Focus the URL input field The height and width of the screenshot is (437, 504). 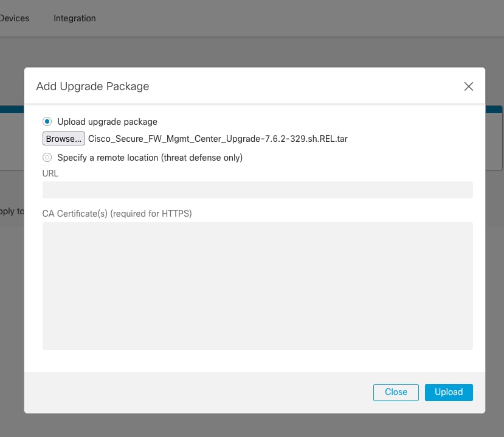click(257, 190)
